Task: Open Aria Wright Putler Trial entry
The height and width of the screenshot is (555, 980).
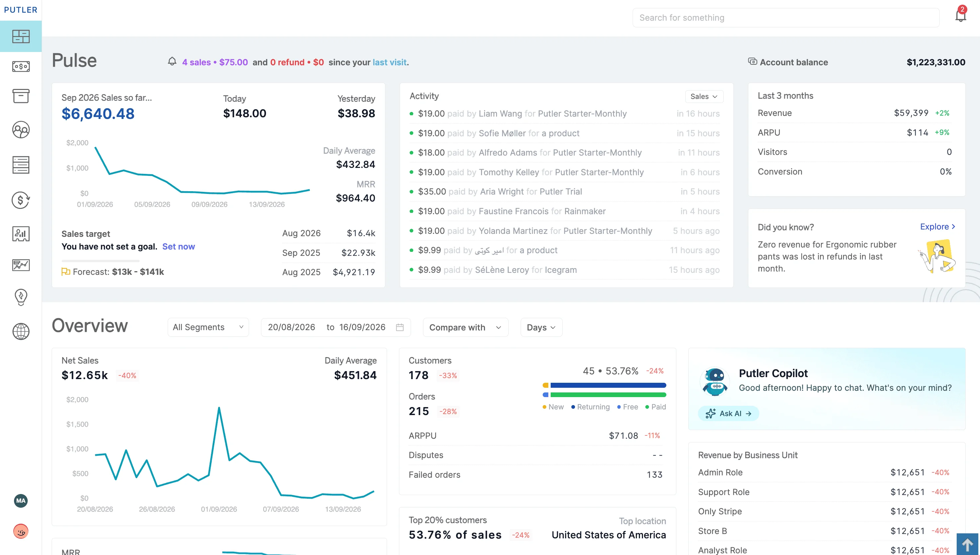Action: (x=564, y=191)
